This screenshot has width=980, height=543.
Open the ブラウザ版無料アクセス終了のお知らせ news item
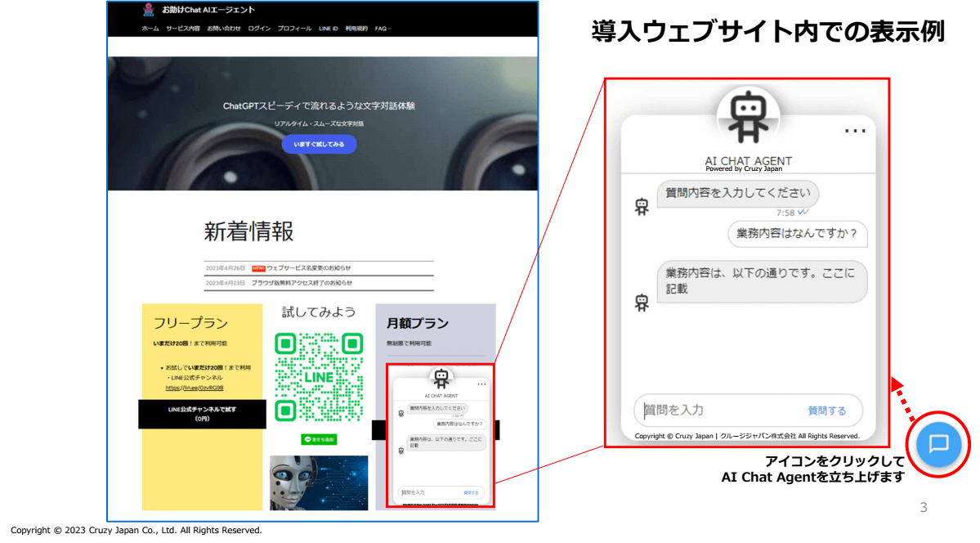[302, 283]
